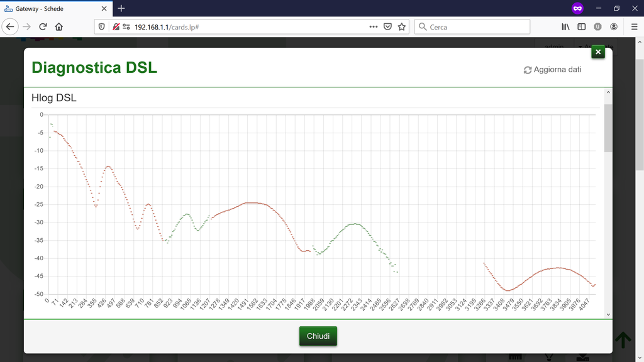
Task: Open the Firefox hamburger menu
Action: click(634, 26)
